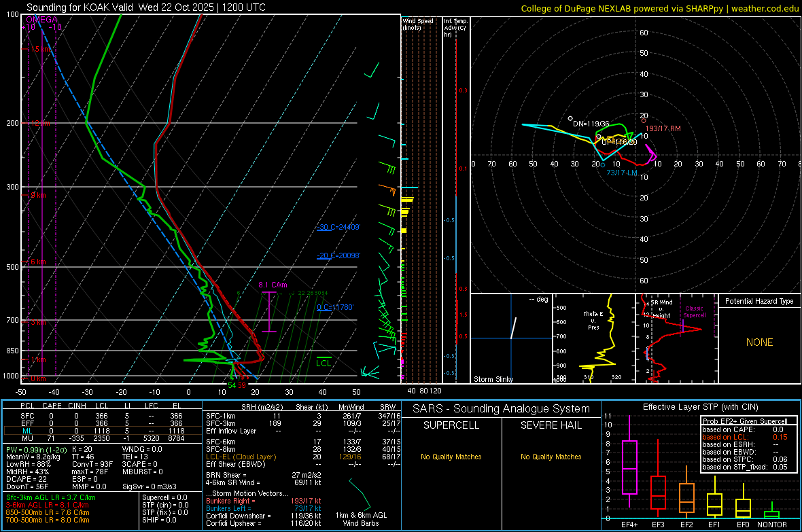Viewport: 802px width, 532px height.
Task: Select the highlighted ML parcel row label
Action: pyautogui.click(x=27, y=431)
